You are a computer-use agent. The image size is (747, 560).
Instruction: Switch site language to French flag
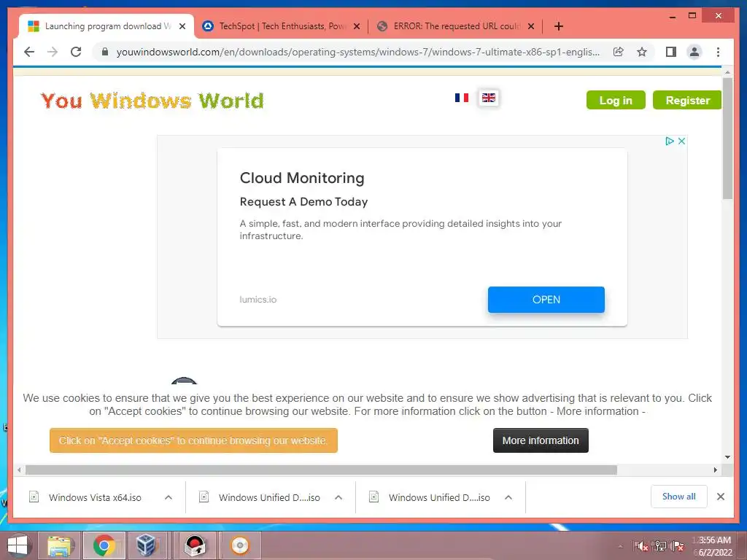(462, 98)
